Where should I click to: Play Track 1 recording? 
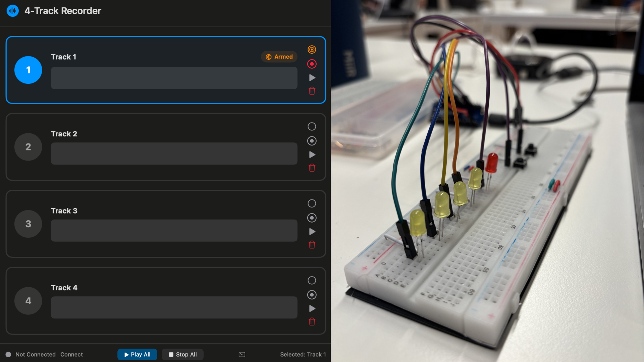point(312,78)
